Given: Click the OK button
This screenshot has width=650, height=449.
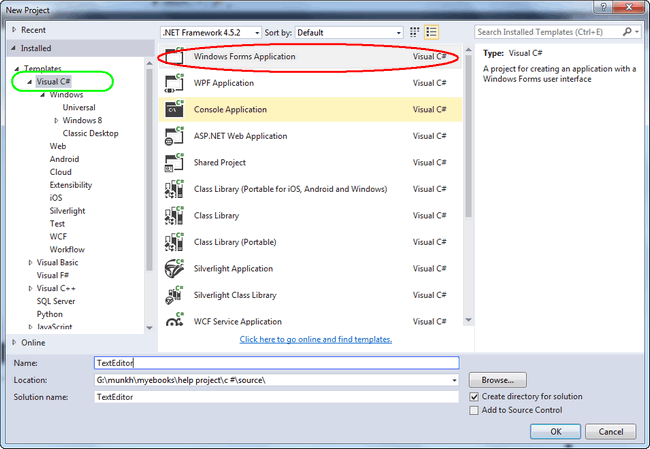Looking at the screenshot, I should pos(555,432).
